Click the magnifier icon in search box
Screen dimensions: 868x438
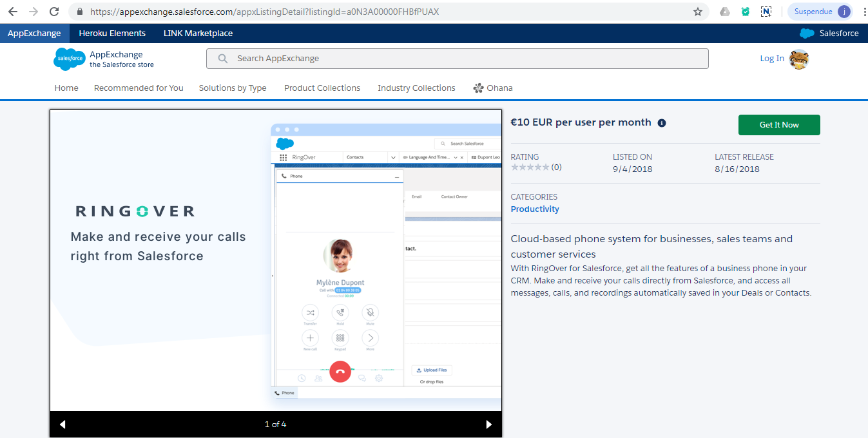coord(223,59)
